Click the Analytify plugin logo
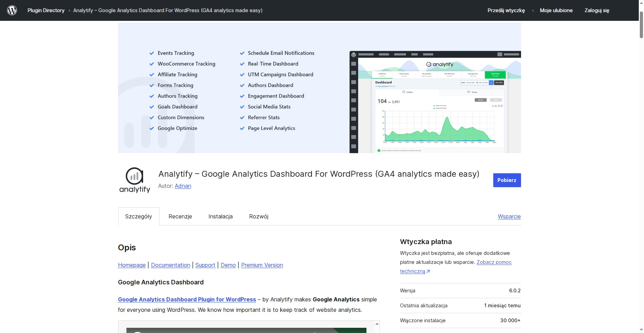This screenshot has width=644, height=333. (135, 180)
